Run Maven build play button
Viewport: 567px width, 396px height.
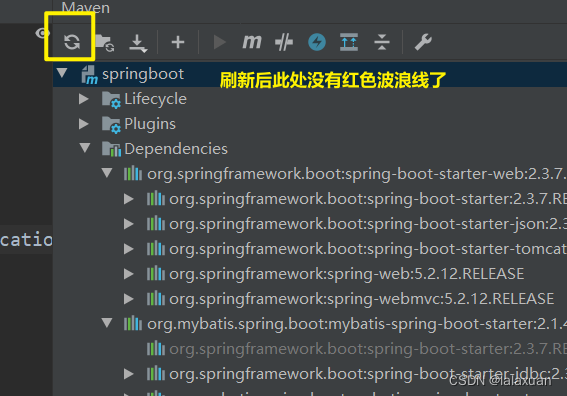click(219, 42)
